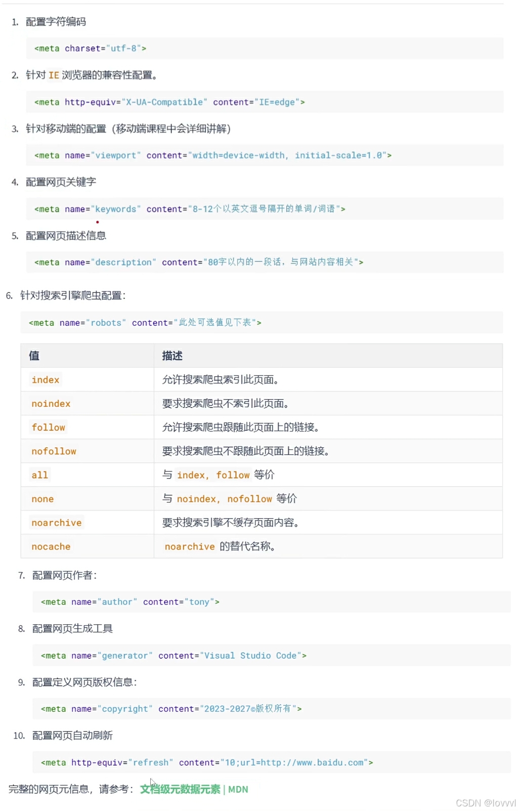Select the index value cell
Screen dimensions: 518x812
(x=88, y=379)
